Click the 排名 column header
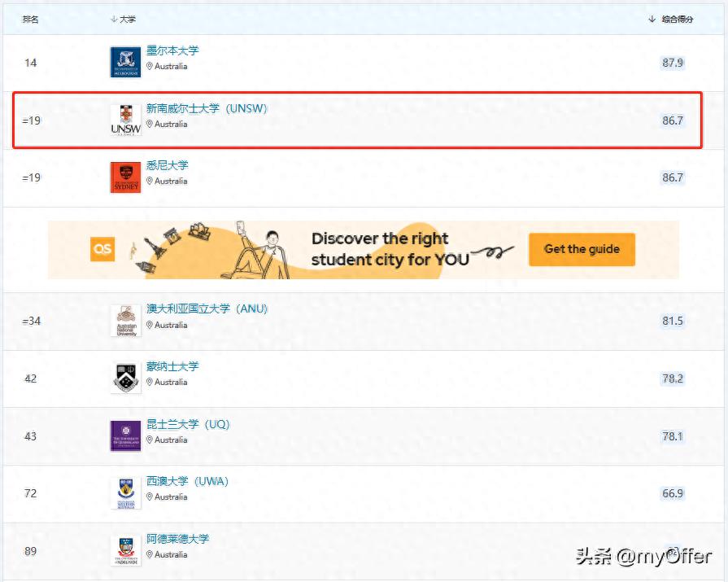Image resolution: width=728 pixels, height=582 pixels. (x=31, y=19)
